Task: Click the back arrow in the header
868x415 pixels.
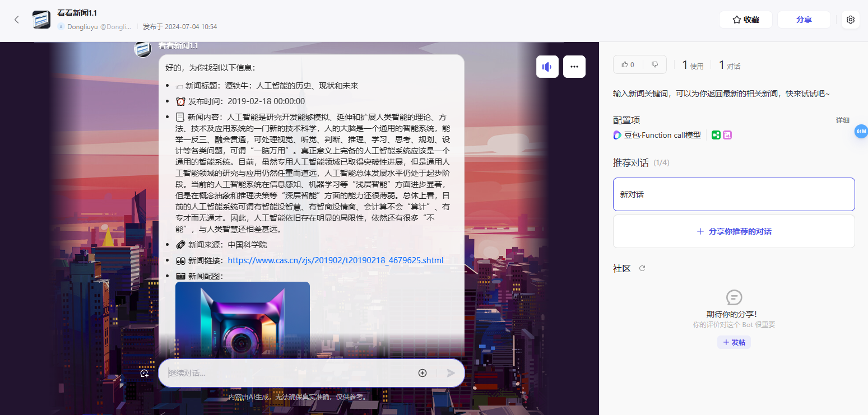Action: (x=17, y=20)
